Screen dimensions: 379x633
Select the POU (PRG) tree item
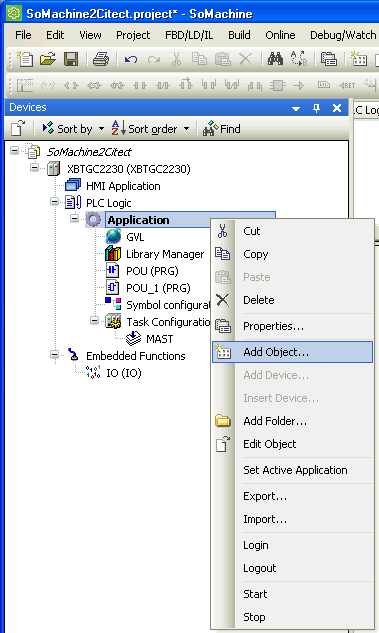(152, 271)
